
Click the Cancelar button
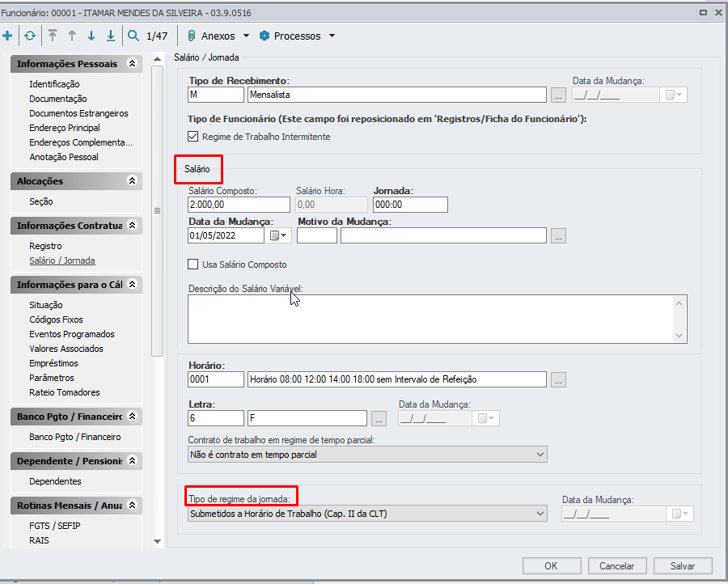(617, 566)
